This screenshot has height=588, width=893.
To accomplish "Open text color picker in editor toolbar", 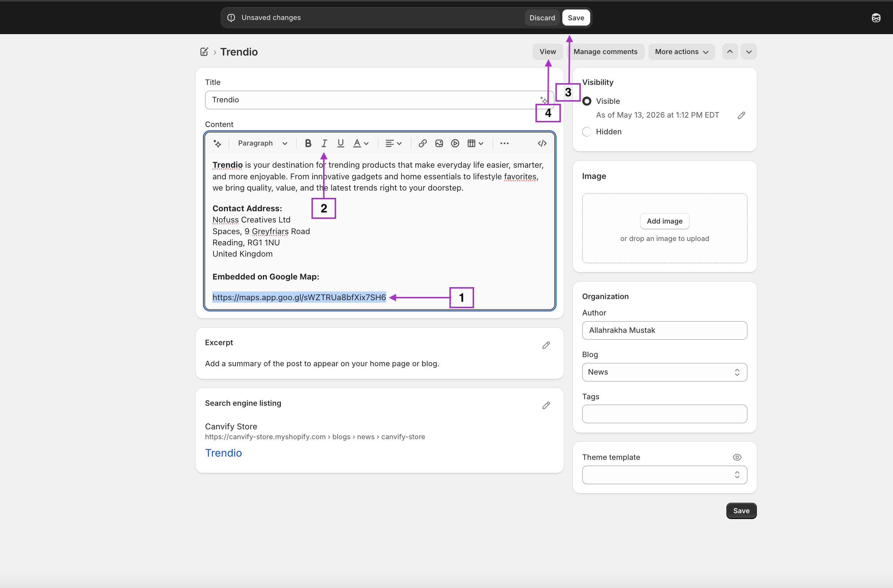I will 361,143.
